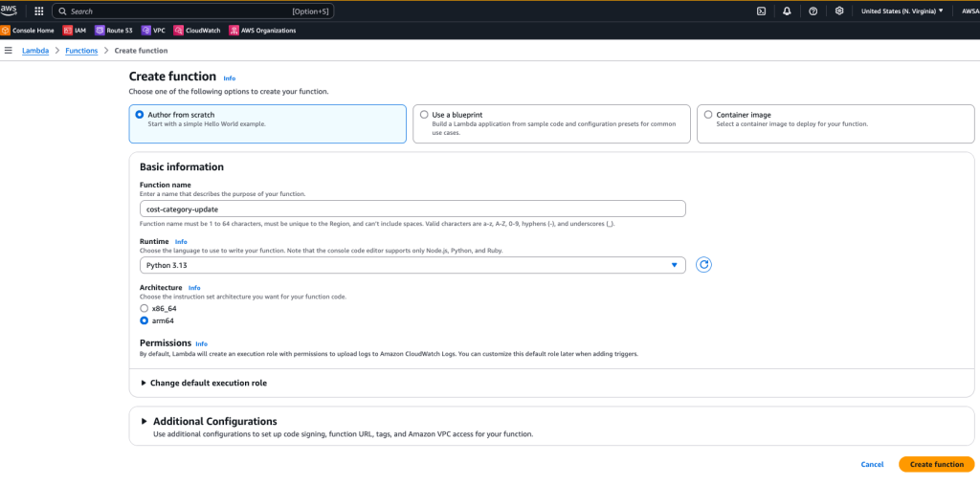Open the help question mark icon
The width and height of the screenshot is (980, 485).
coord(813,11)
